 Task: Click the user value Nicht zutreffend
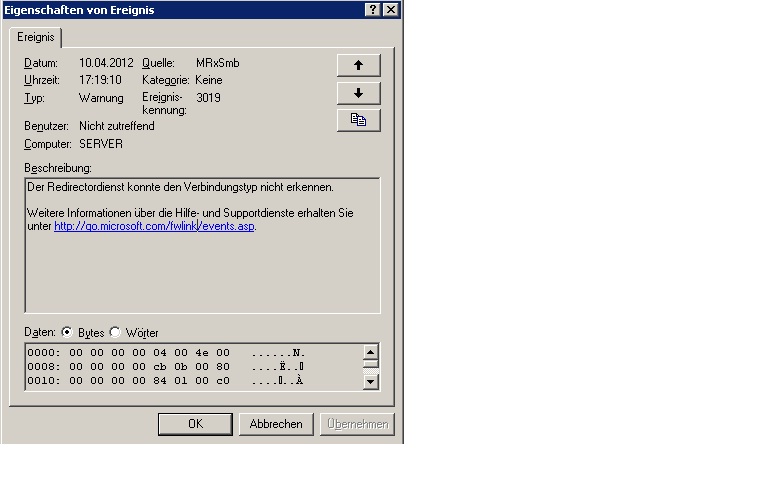117,126
